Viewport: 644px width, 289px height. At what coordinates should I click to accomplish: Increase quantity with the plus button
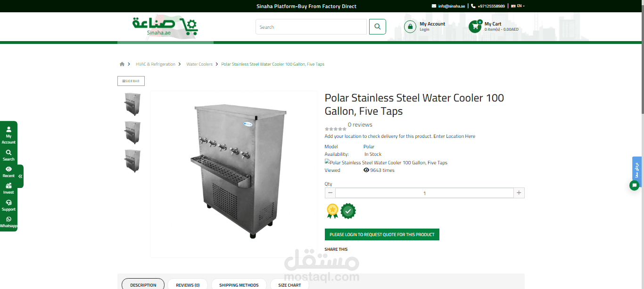(x=519, y=193)
